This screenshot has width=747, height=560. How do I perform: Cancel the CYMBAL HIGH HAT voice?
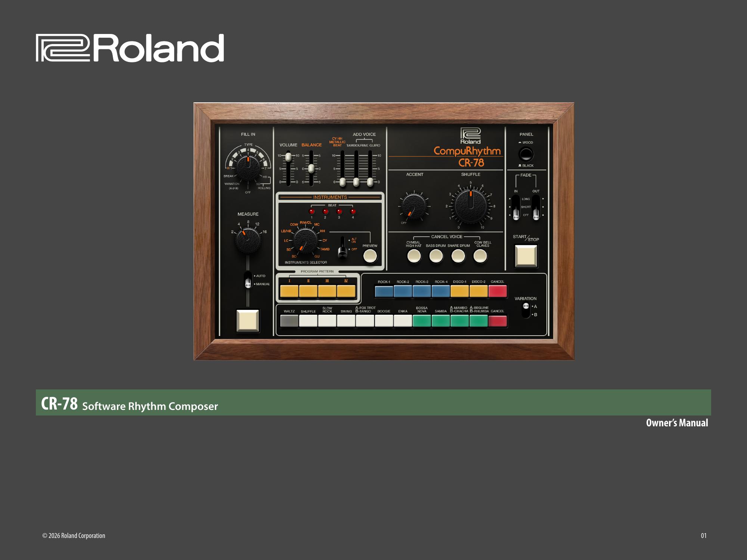[414, 256]
